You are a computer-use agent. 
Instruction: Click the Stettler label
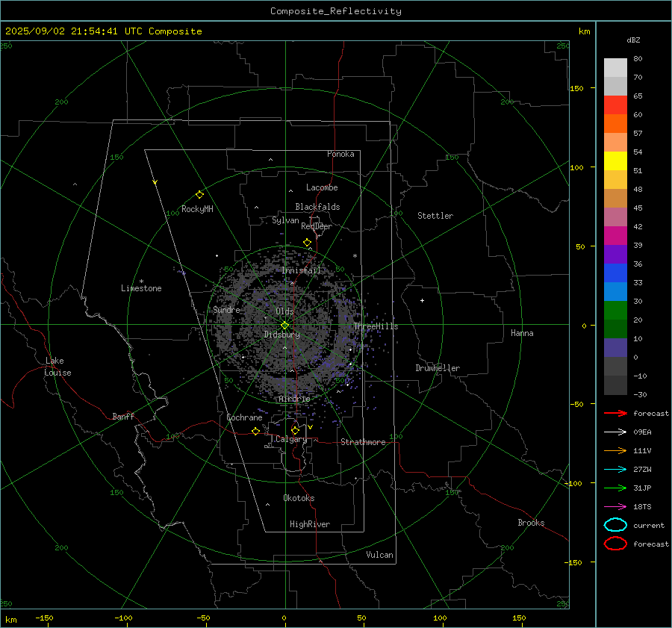click(x=435, y=216)
